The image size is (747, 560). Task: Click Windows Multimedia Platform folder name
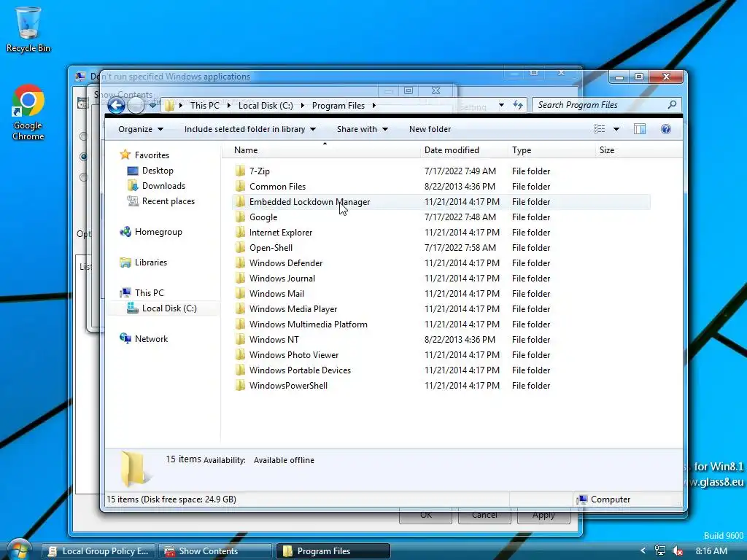point(309,324)
